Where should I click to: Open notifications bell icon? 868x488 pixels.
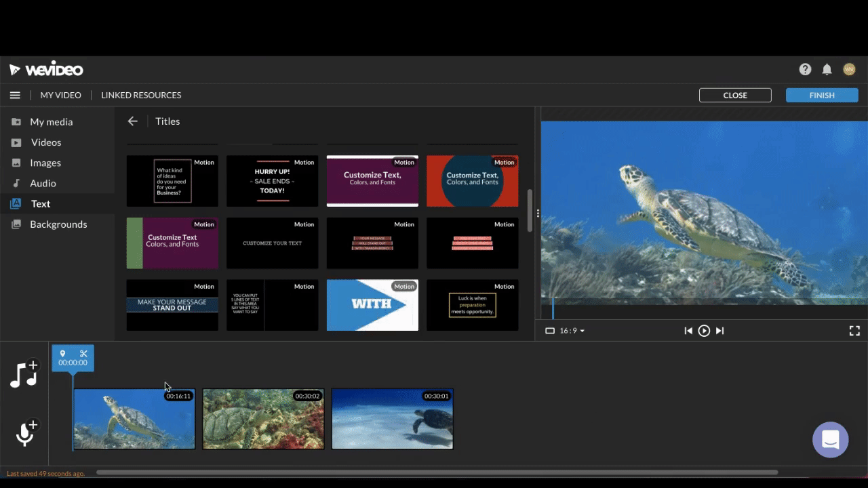click(x=827, y=69)
